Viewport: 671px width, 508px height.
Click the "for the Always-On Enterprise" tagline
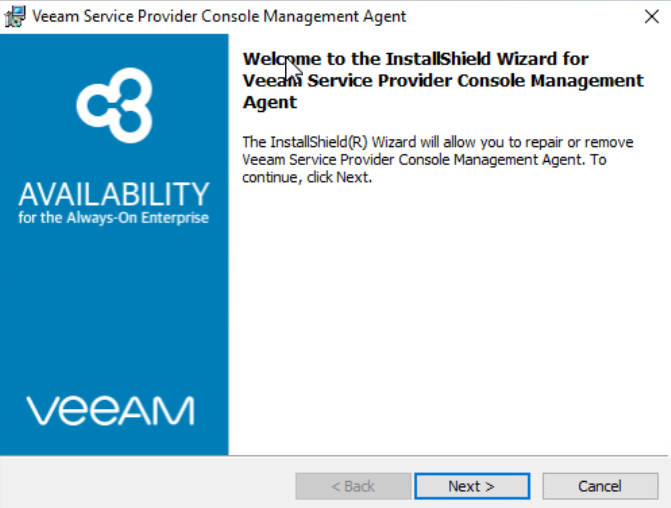(114, 217)
